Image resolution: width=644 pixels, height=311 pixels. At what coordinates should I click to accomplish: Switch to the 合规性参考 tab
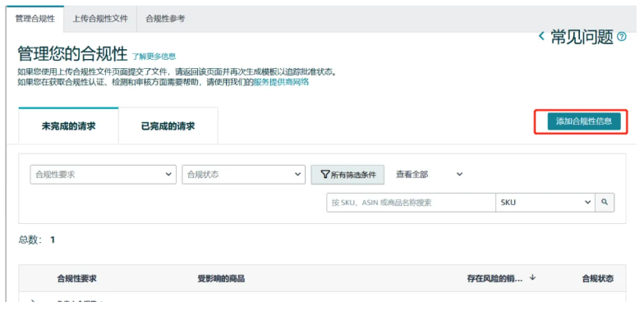165,19
